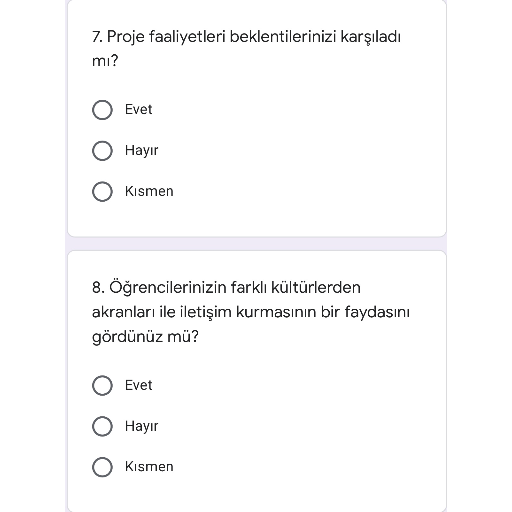Click the 'Kısmen' label text in question 8

click(x=149, y=467)
